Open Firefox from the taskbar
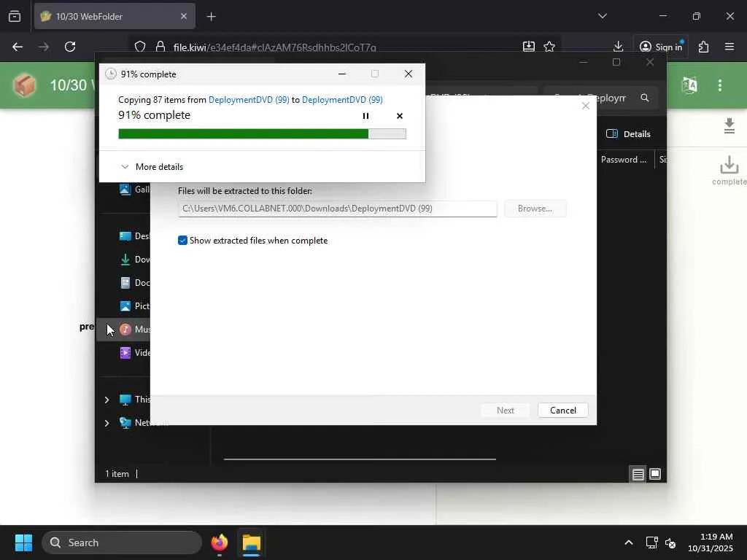Viewport: 747px width, 560px height. pyautogui.click(x=220, y=542)
